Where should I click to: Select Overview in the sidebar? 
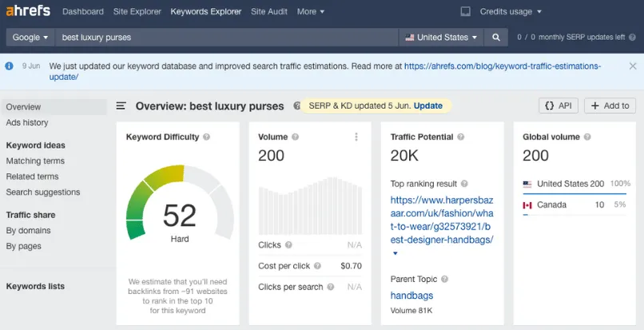(x=54, y=107)
